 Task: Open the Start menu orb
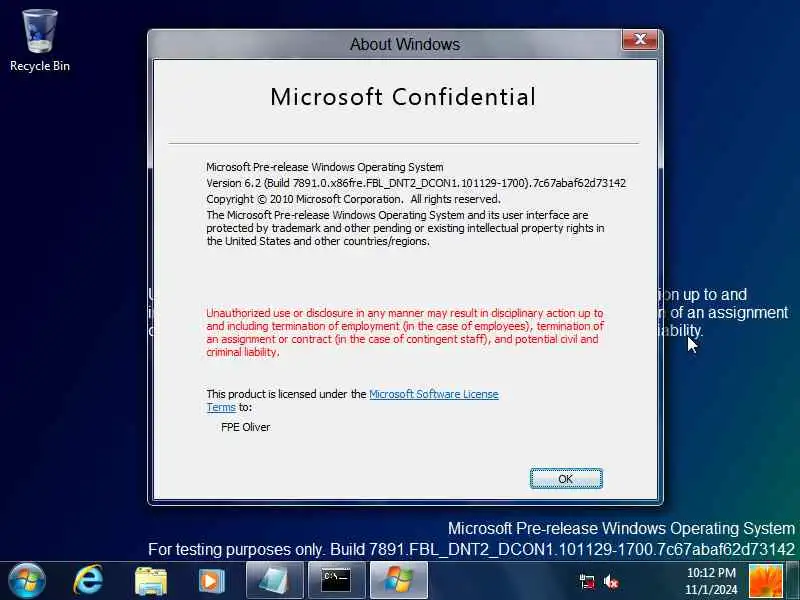[x=27, y=581]
